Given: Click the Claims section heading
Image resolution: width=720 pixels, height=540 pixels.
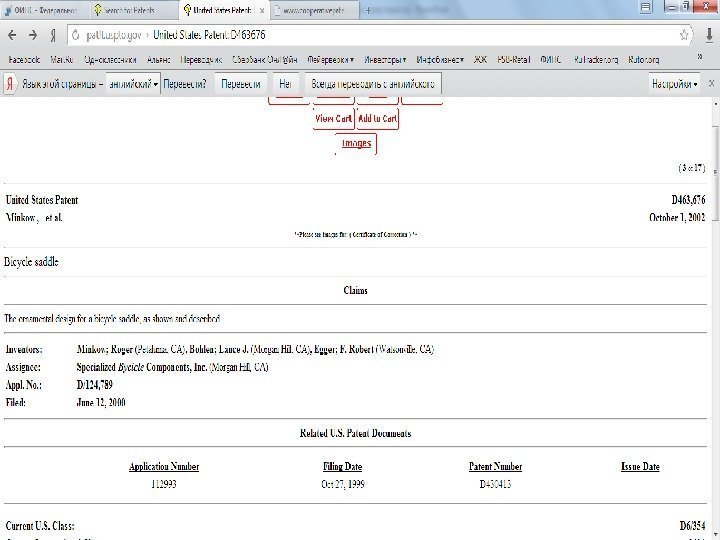Looking at the screenshot, I should click(x=355, y=290).
